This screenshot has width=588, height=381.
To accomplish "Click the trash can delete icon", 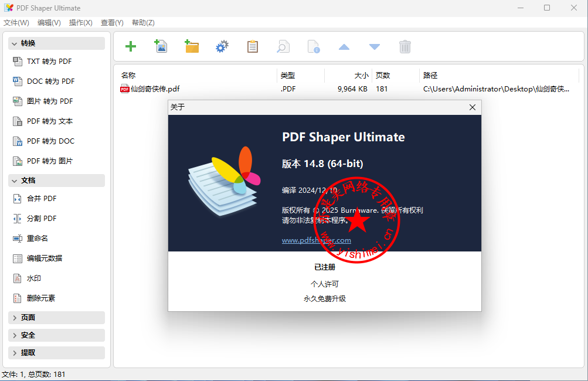I will (x=405, y=47).
